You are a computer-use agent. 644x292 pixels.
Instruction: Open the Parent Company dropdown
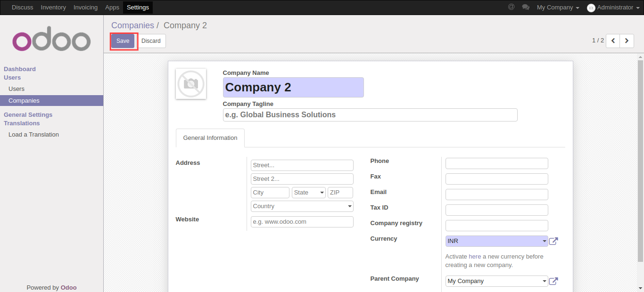[x=496, y=281]
